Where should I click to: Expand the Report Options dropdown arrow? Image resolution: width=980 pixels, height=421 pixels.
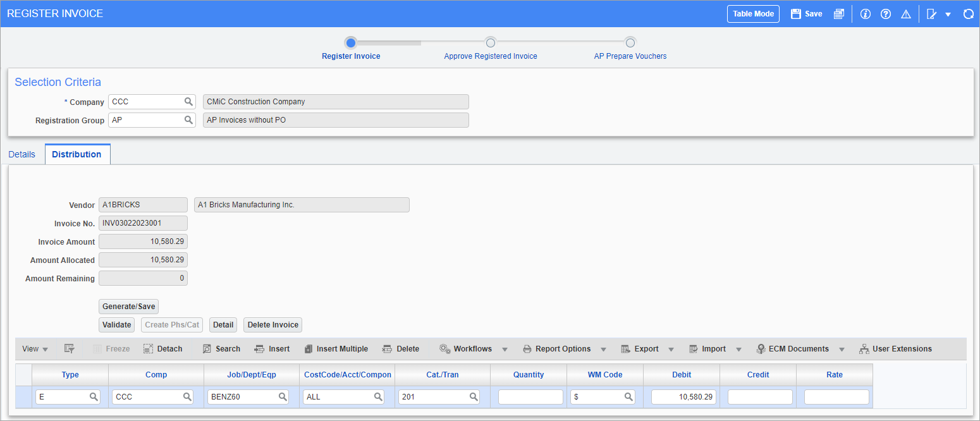(x=604, y=348)
